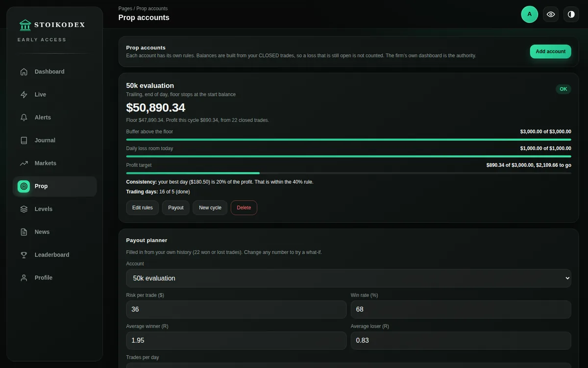Click the Prop accounts page title
The height and width of the screenshot is (368, 588).
coord(144,18)
